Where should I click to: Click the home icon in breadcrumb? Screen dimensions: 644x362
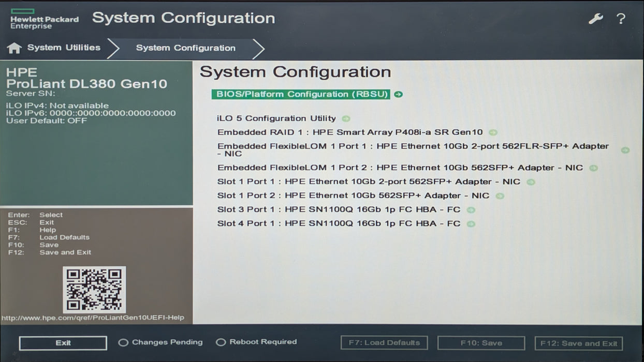coord(14,48)
